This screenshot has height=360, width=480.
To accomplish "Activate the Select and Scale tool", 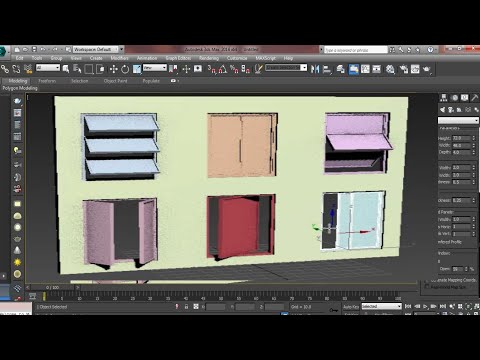I will [x=137, y=69].
